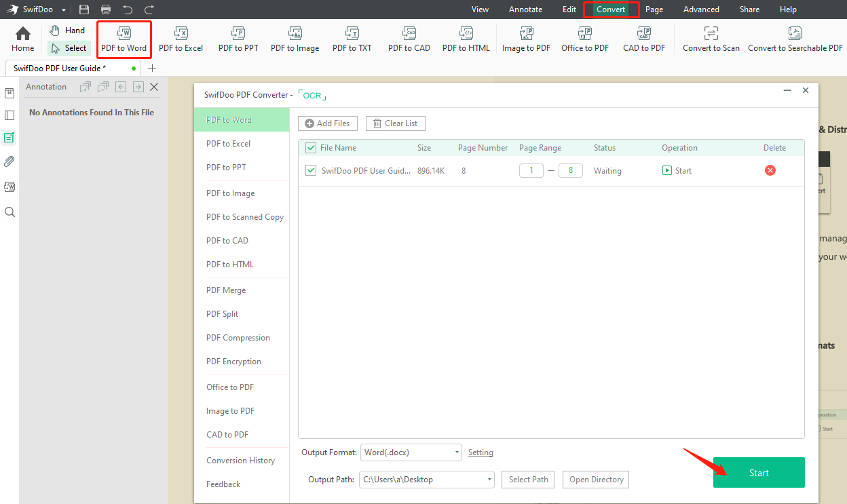Screen dimensions: 847x504
Task: Go to previous annotation arrow icon
Action: [121, 87]
